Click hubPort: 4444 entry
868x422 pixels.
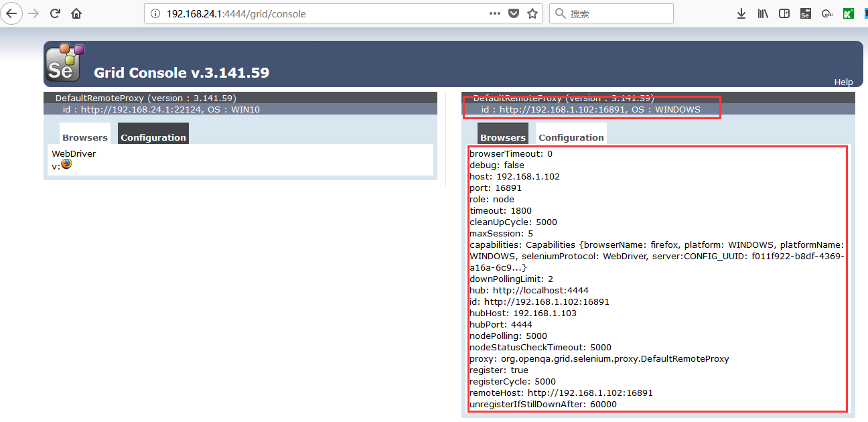click(501, 324)
